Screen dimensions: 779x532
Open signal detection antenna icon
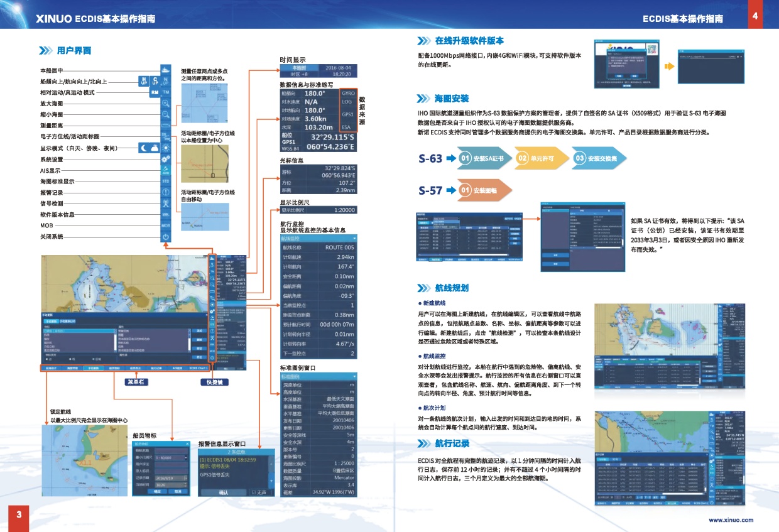point(166,204)
